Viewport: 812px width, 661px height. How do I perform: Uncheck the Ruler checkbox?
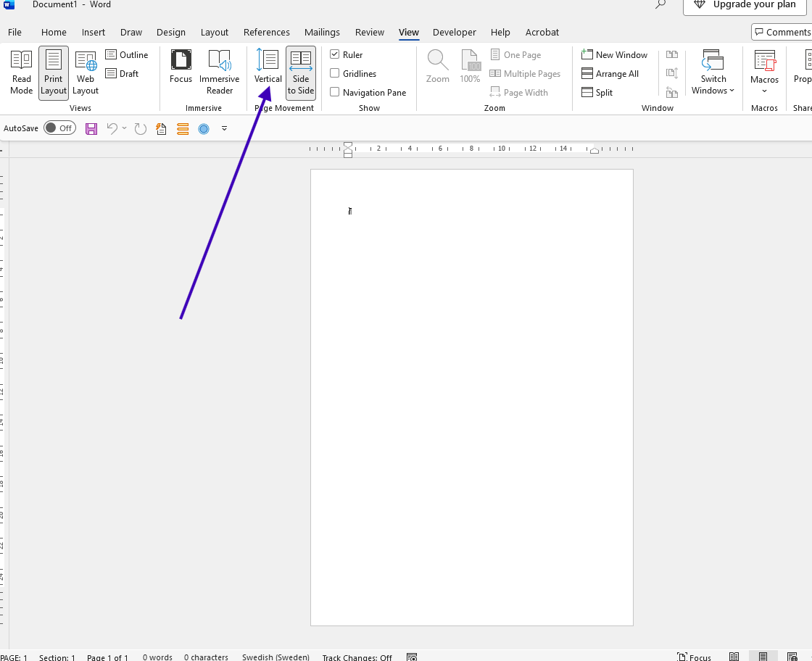tap(334, 54)
